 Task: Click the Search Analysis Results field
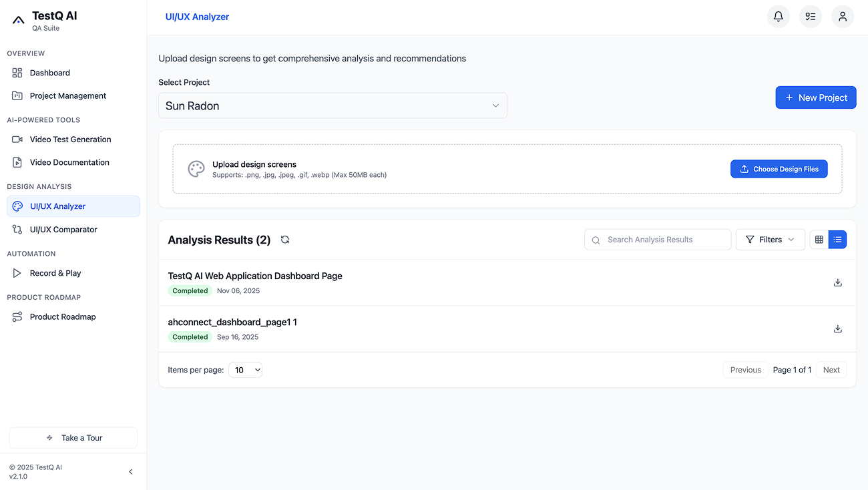pyautogui.click(x=657, y=239)
